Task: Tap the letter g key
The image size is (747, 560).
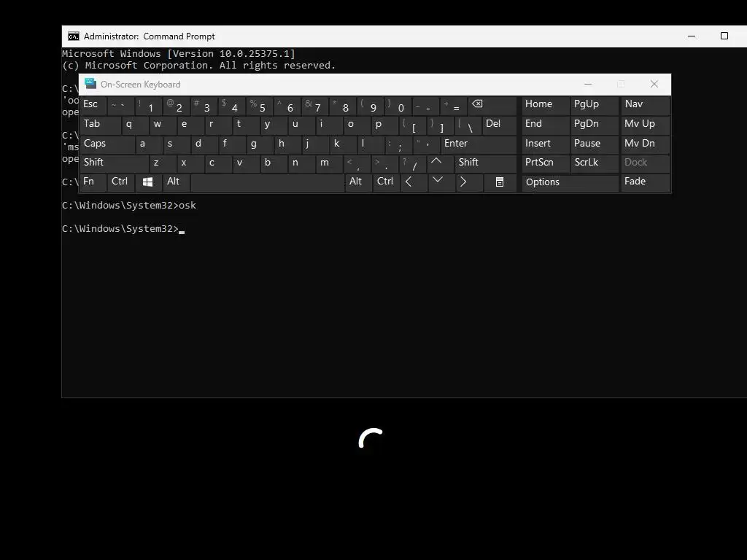Action: pos(260,144)
